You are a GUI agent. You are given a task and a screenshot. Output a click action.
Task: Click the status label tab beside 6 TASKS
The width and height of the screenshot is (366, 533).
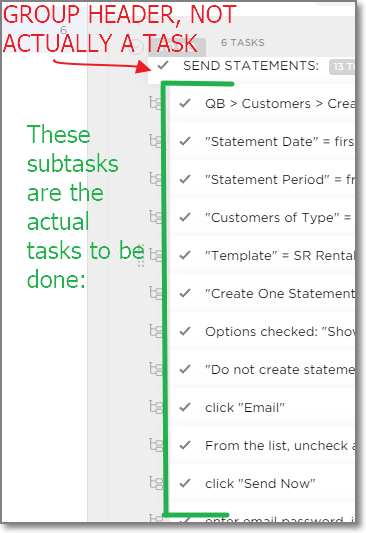tap(177, 47)
